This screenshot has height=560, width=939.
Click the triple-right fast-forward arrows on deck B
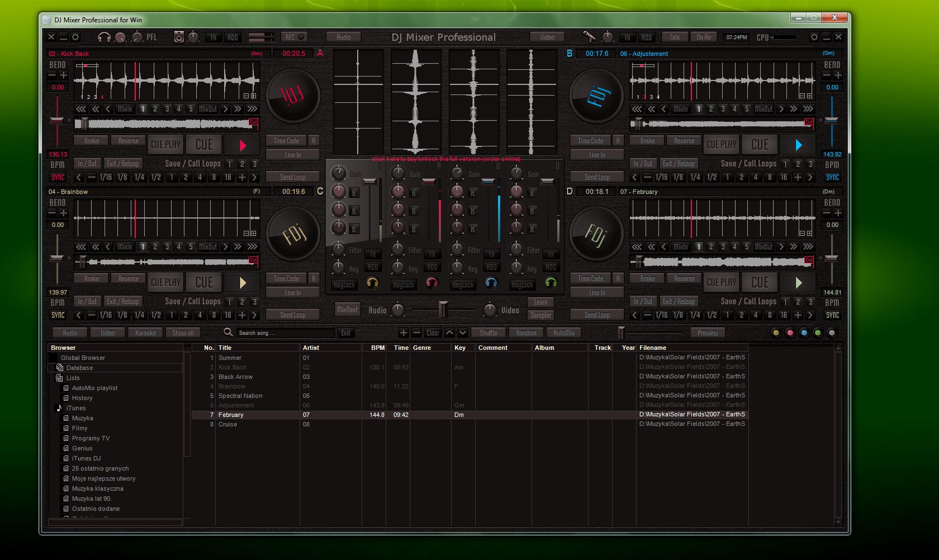(x=808, y=109)
